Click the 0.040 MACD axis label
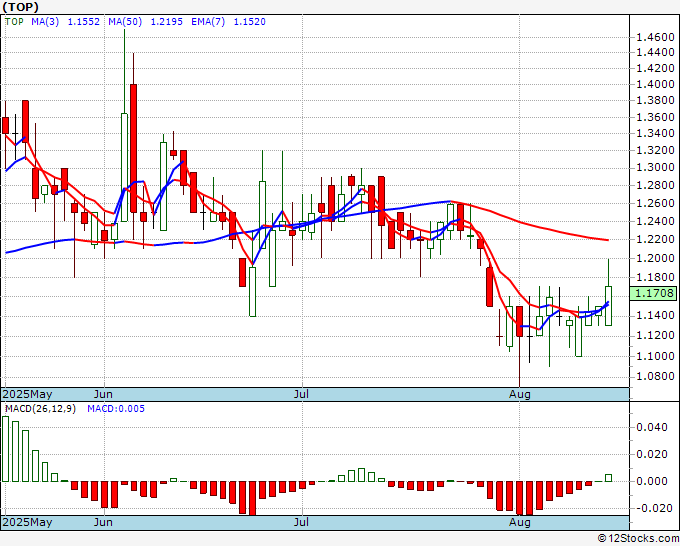Screen dimensions: 680x546 click(652, 427)
